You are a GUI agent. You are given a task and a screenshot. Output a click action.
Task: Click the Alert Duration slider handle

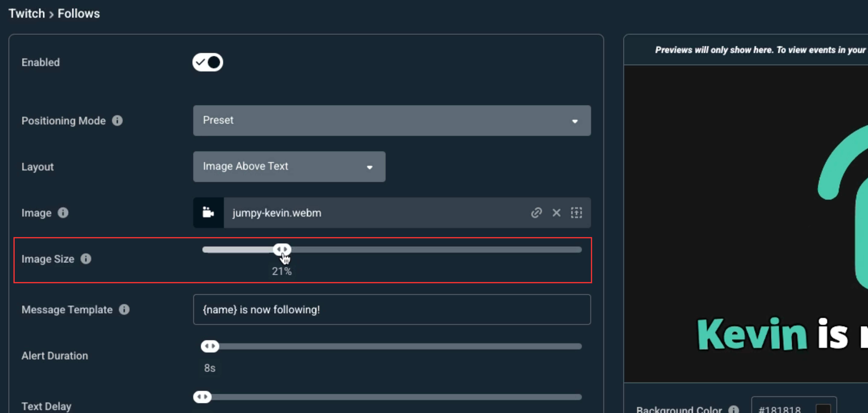210,346
